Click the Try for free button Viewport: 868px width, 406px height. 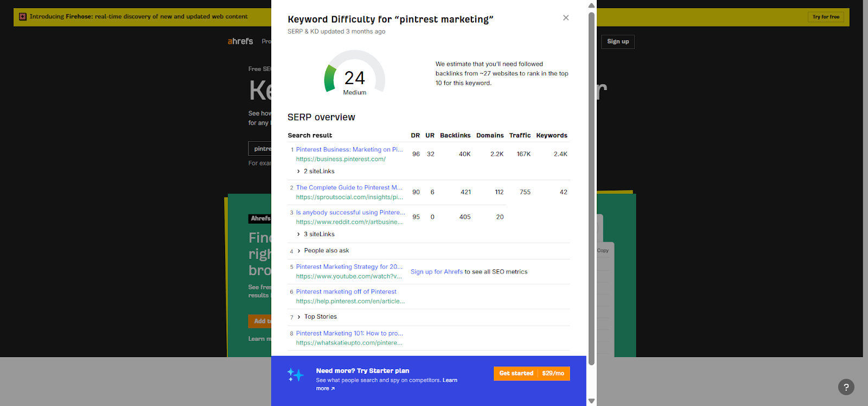tap(826, 17)
